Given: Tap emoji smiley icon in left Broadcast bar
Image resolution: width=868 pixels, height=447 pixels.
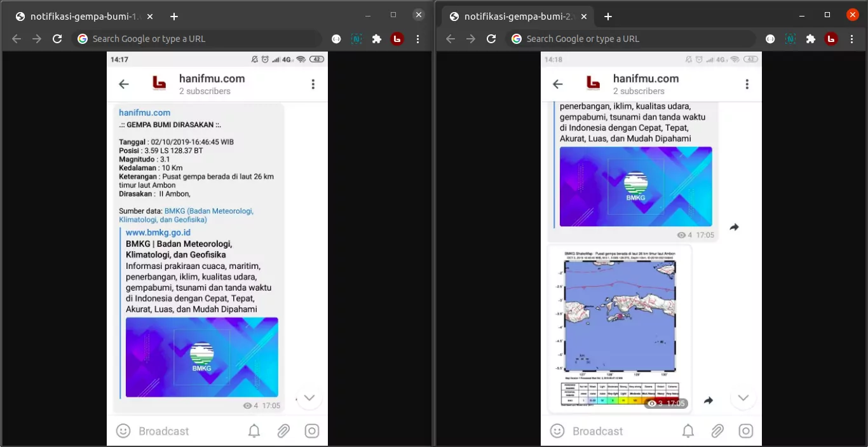Looking at the screenshot, I should (123, 431).
